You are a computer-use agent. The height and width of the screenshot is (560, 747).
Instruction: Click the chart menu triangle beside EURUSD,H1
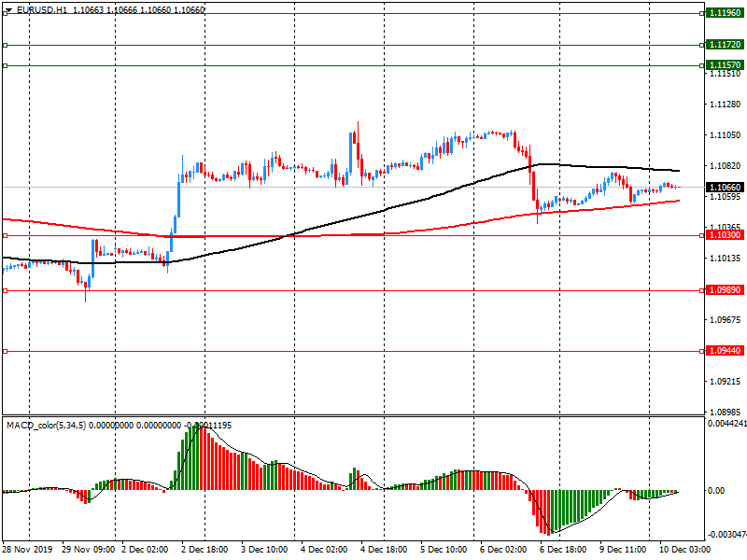point(8,9)
